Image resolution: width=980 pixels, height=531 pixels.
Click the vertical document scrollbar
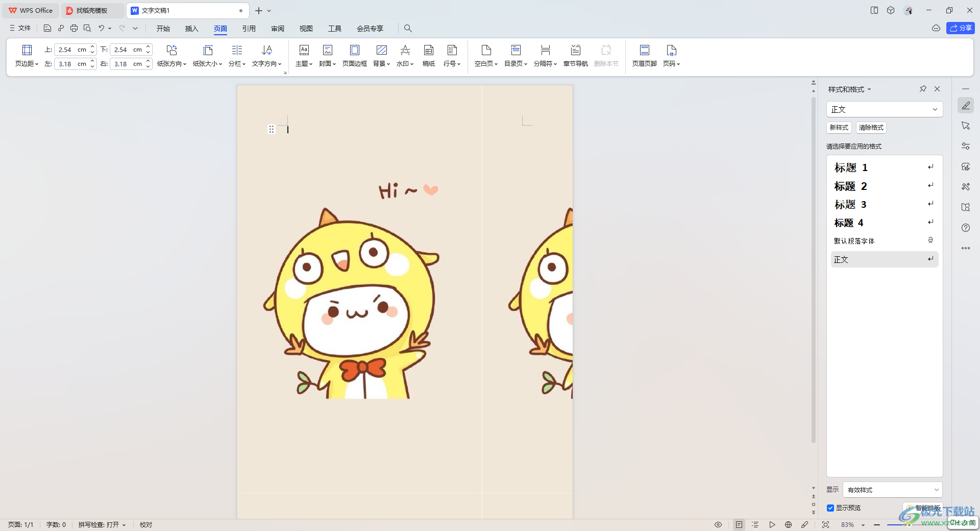(814, 270)
